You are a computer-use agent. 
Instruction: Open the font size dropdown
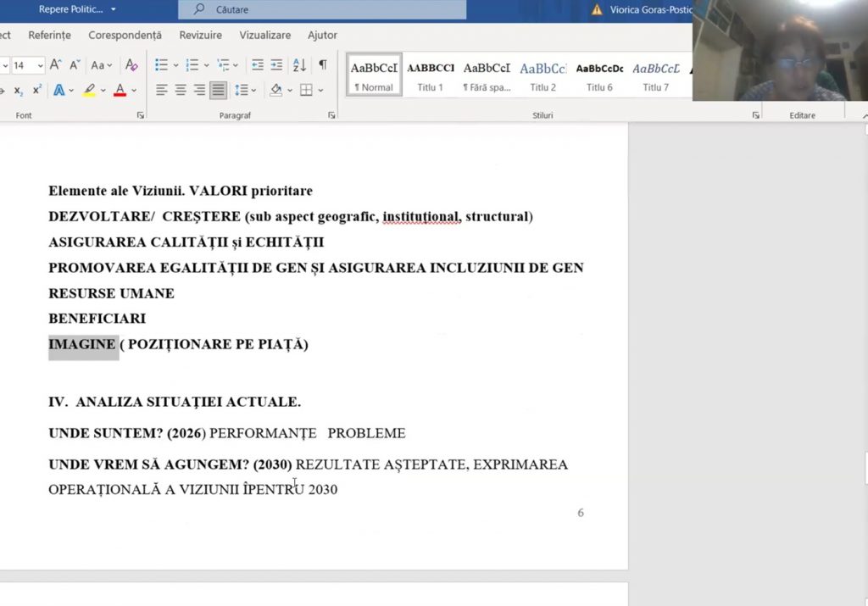(x=41, y=65)
